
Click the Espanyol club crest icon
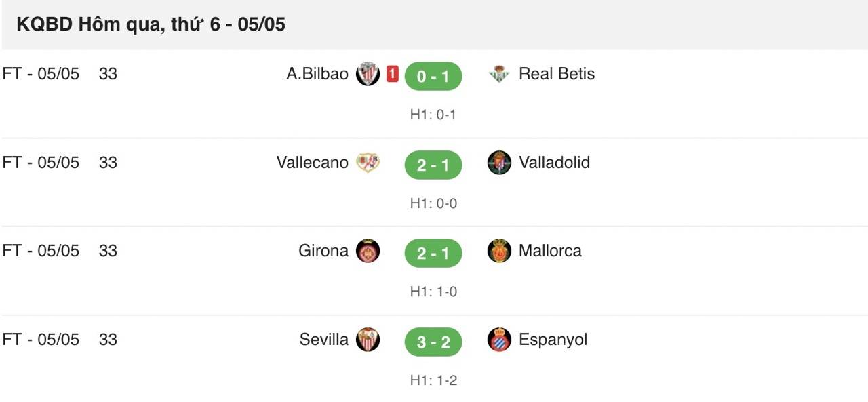coord(499,340)
